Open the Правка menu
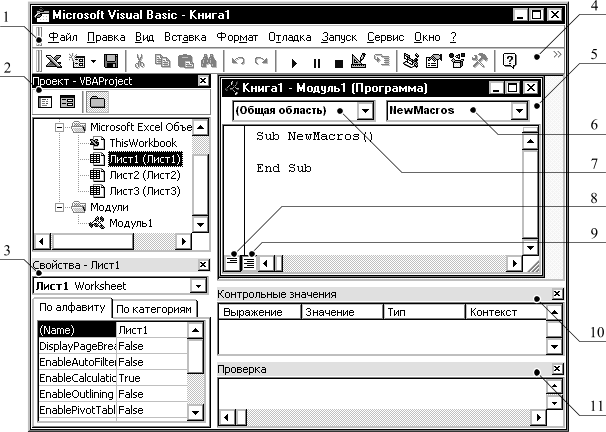The image size is (606, 432). [x=106, y=37]
